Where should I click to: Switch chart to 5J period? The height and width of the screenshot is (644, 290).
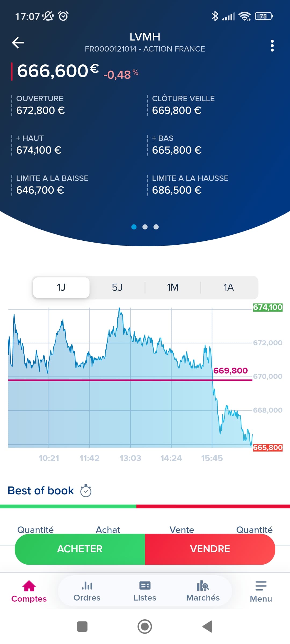[x=117, y=287]
